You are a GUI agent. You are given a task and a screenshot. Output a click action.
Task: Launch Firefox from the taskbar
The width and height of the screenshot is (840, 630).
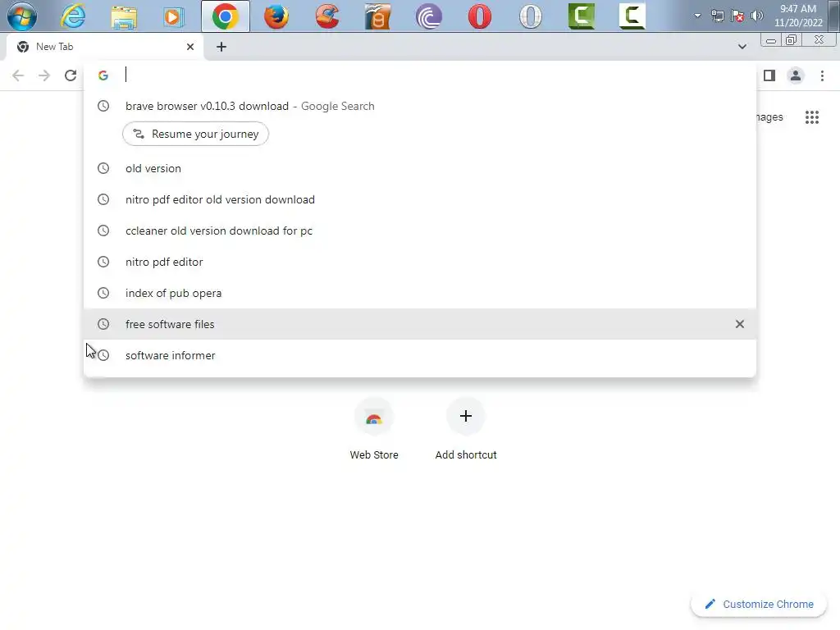coord(276,16)
